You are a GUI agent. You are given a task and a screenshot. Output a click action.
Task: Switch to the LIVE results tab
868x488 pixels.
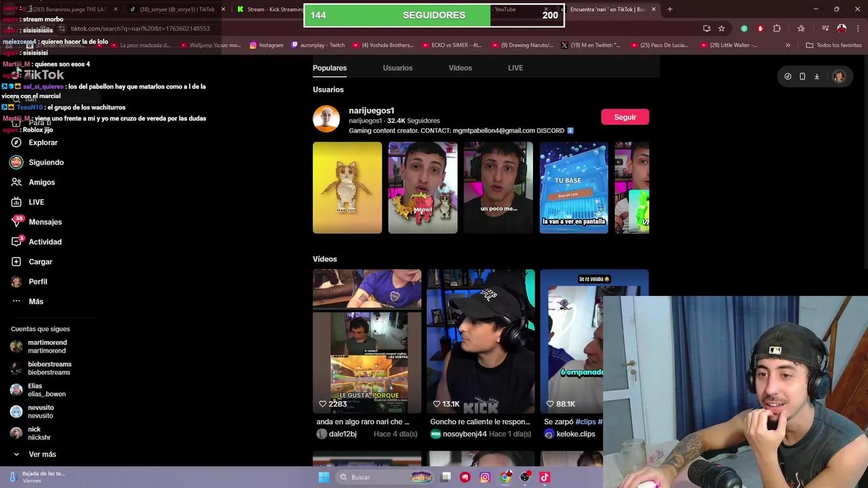point(515,68)
